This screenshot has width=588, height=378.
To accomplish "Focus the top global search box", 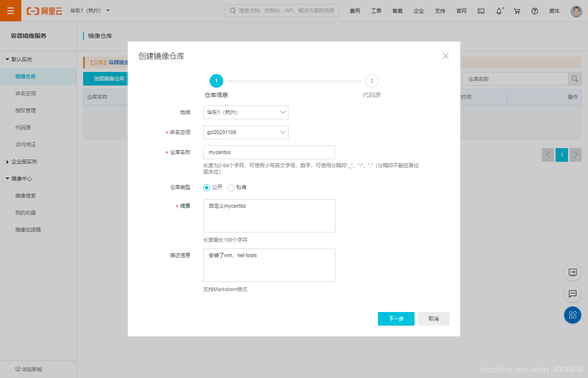I will (282, 11).
